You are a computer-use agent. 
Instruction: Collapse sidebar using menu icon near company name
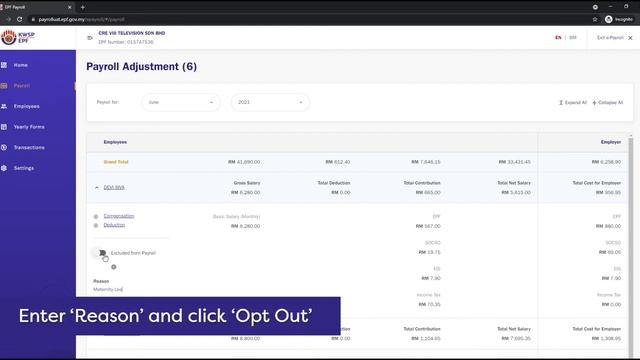pos(90,38)
